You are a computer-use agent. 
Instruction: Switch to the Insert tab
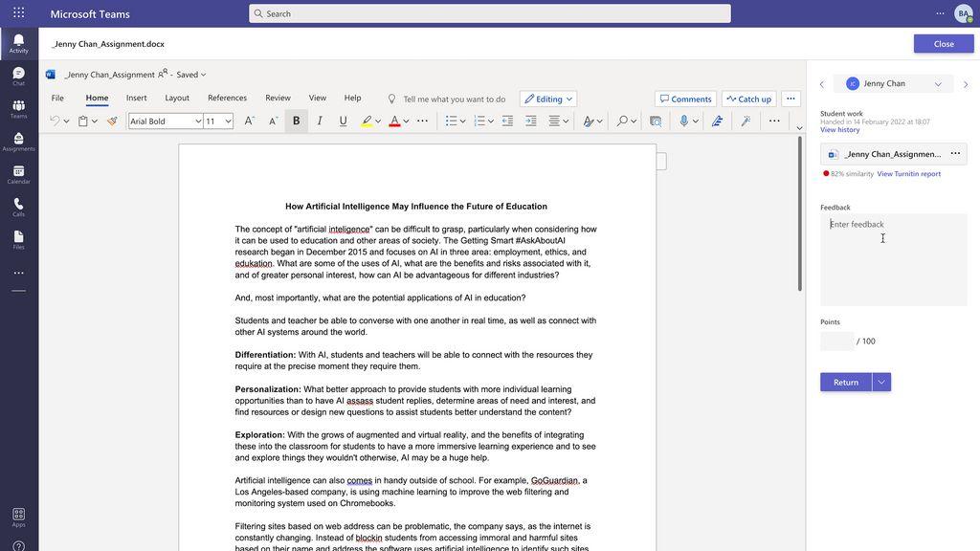[136, 99]
